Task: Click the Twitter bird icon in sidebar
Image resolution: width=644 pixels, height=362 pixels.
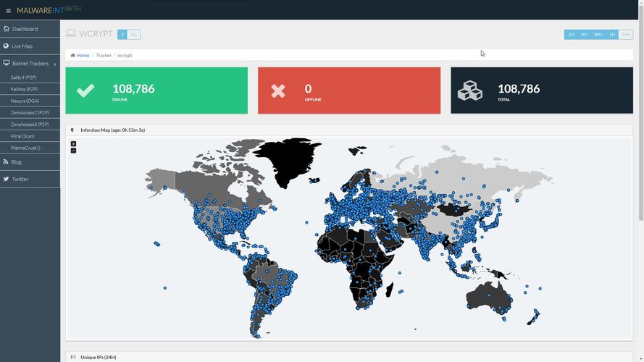Action: (7, 179)
